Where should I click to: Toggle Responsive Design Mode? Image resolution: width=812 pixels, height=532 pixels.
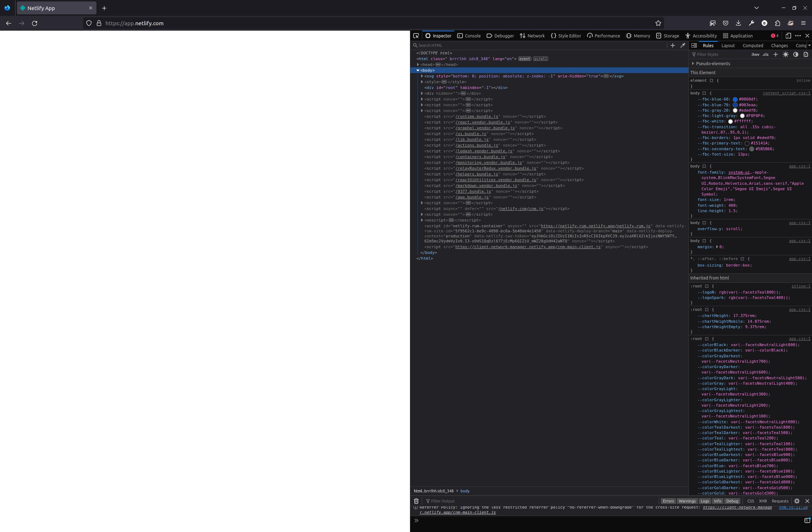[788, 36]
